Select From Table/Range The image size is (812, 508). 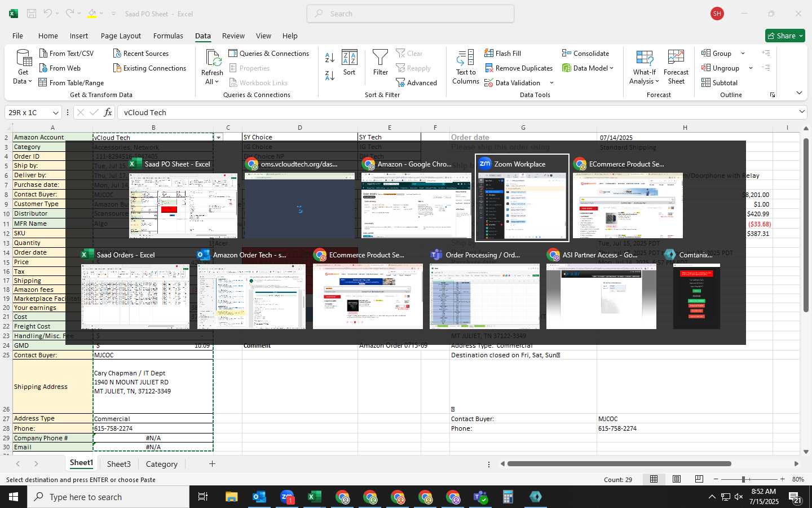coord(71,83)
